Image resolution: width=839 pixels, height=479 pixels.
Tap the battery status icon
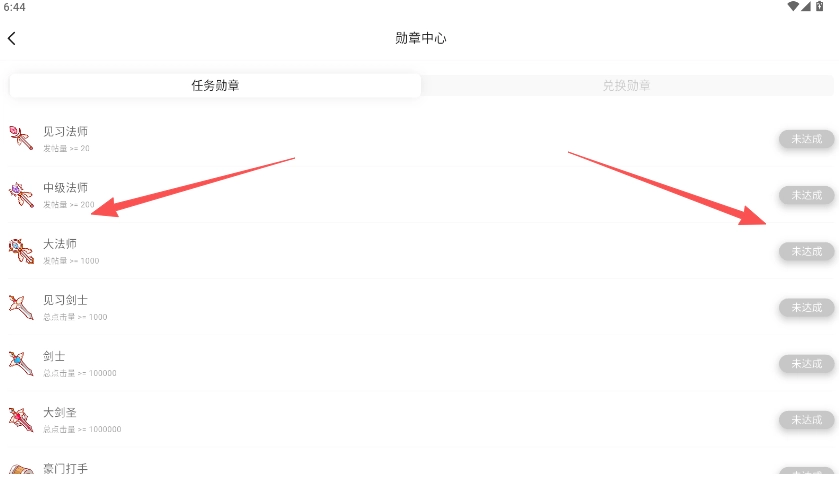tap(819, 6)
